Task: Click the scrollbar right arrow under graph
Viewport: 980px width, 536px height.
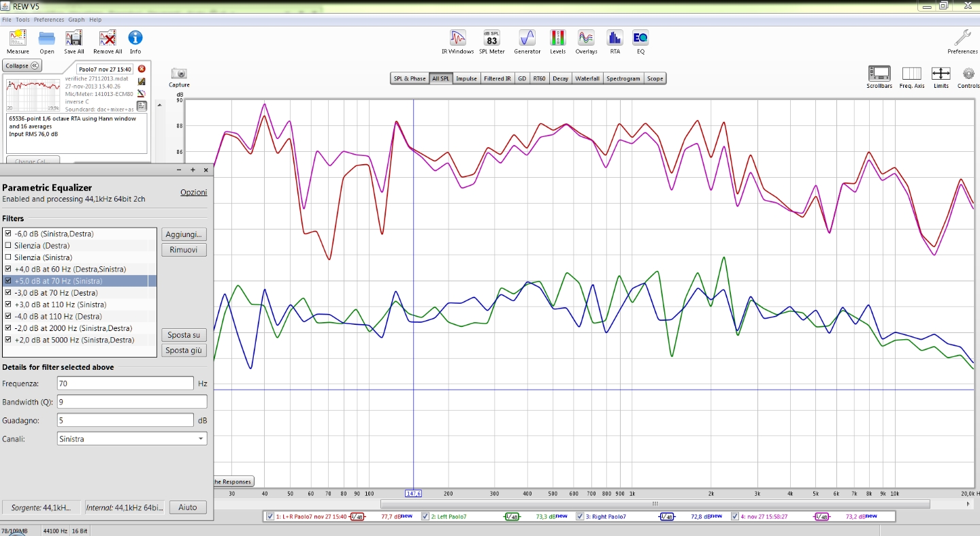Action: (x=969, y=504)
